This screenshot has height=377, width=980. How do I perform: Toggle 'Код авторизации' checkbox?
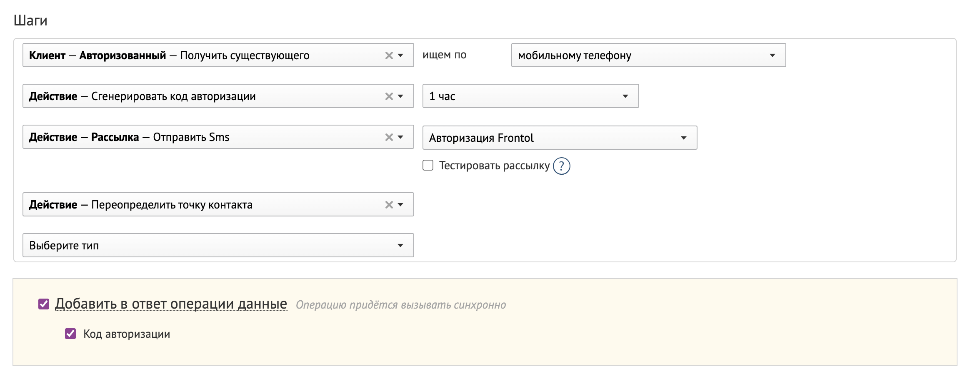[x=70, y=334]
